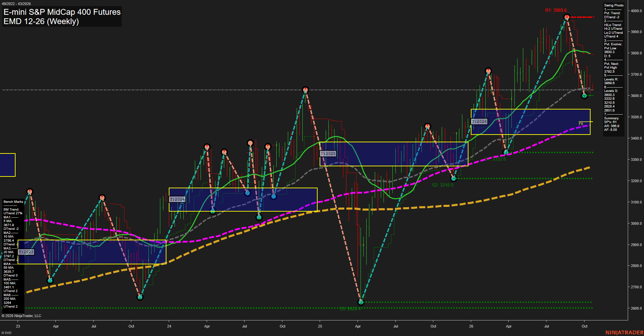Select the swing low pivot at S3 2628.4
The width and height of the screenshot is (644, 336).
[x=361, y=302]
